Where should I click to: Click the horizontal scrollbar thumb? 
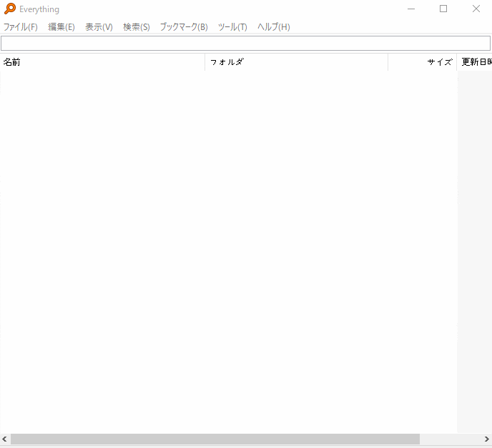click(215, 439)
